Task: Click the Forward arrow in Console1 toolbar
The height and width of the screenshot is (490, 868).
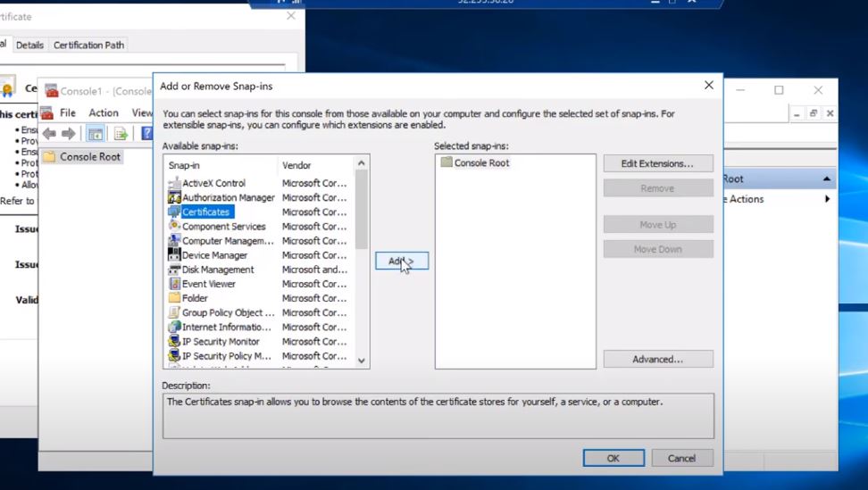Action: tap(69, 133)
